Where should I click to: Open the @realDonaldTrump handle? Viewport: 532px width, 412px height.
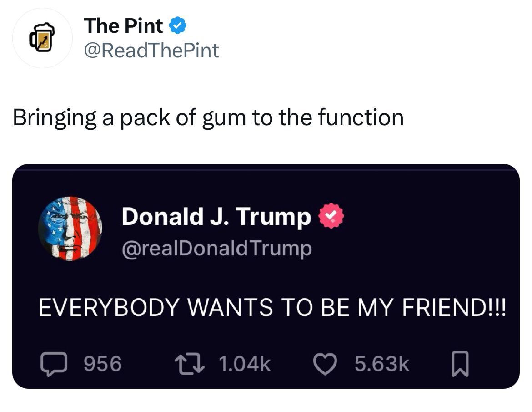217,249
